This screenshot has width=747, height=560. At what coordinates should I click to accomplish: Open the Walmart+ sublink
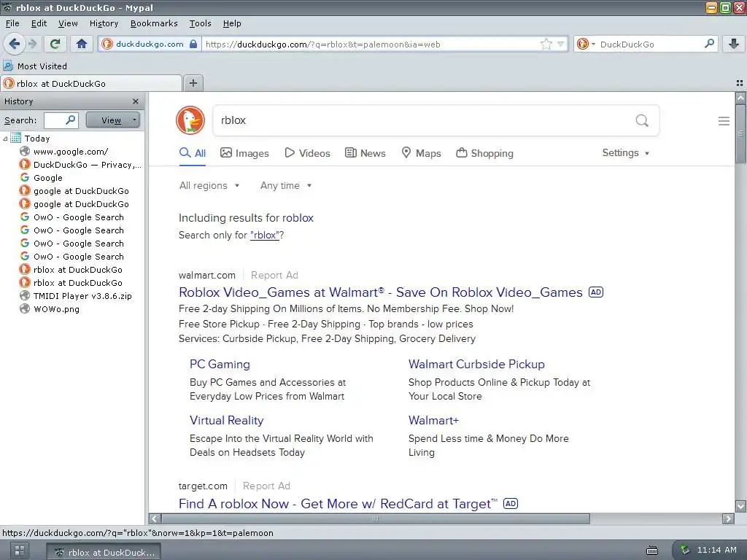tap(433, 421)
